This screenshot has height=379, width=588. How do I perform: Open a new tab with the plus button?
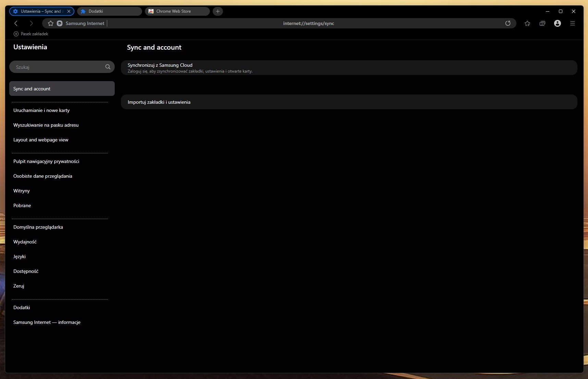coord(218,11)
